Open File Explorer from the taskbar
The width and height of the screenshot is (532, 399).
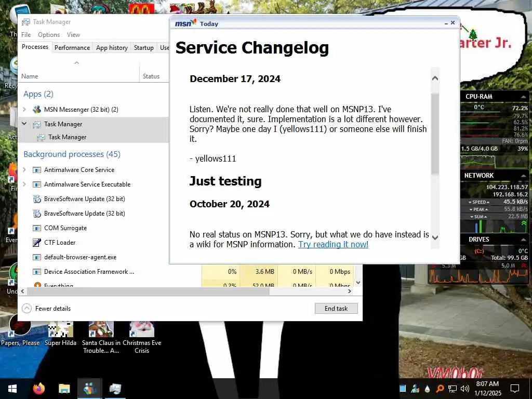64,389
